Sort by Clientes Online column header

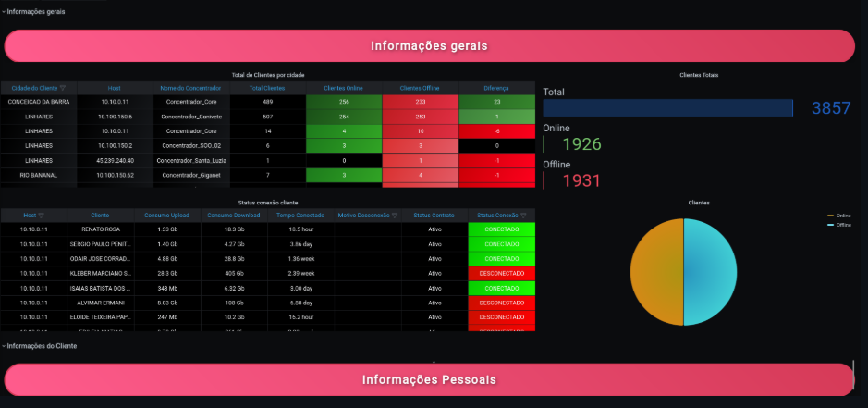coord(343,88)
